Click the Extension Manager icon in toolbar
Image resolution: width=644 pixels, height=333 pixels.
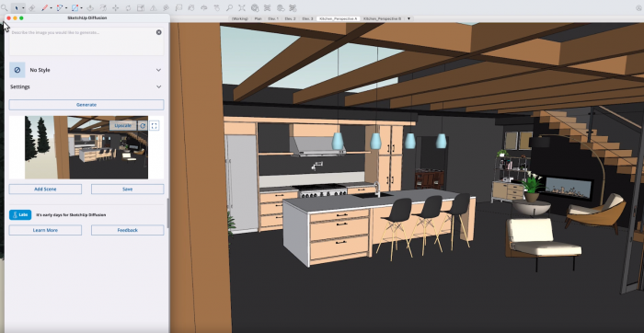click(293, 7)
